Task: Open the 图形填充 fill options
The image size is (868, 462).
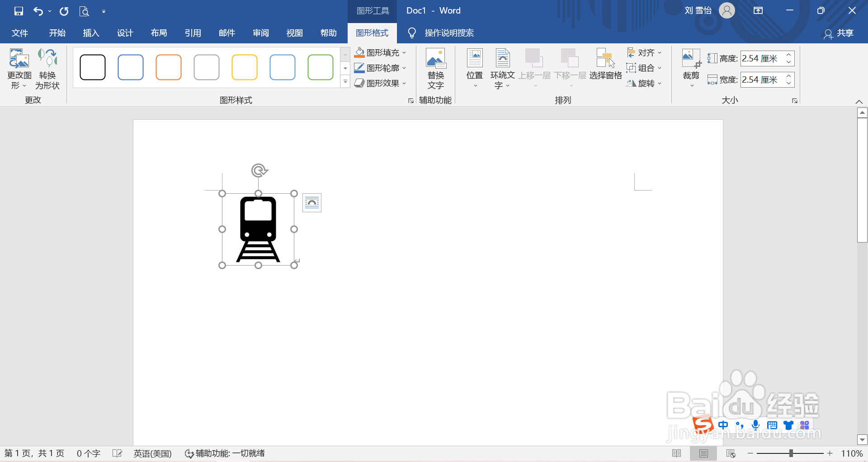Action: (380, 52)
